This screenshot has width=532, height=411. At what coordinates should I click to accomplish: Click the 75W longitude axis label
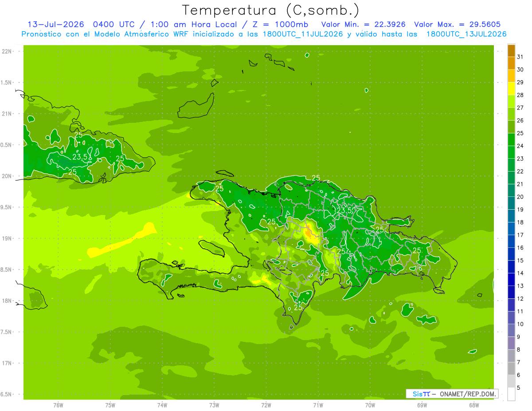click(110, 405)
